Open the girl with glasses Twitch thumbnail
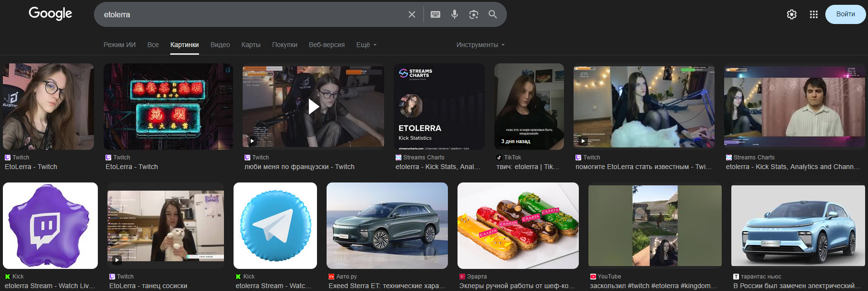Screen dimensions: 868x291 (x=48, y=107)
